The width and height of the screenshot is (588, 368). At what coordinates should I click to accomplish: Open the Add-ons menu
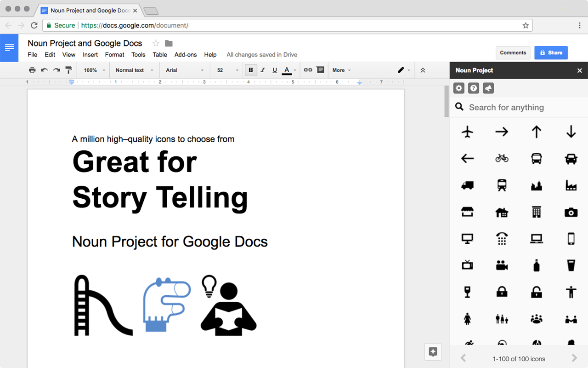186,55
